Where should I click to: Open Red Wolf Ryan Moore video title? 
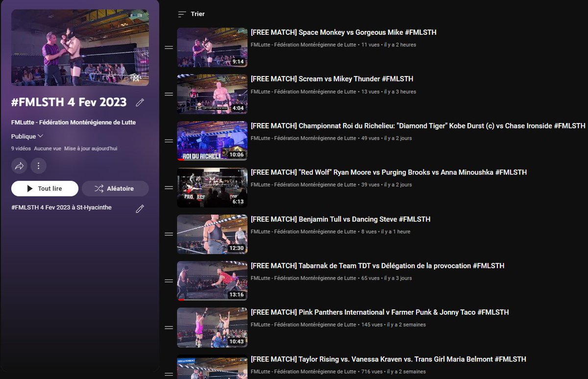[x=389, y=172]
